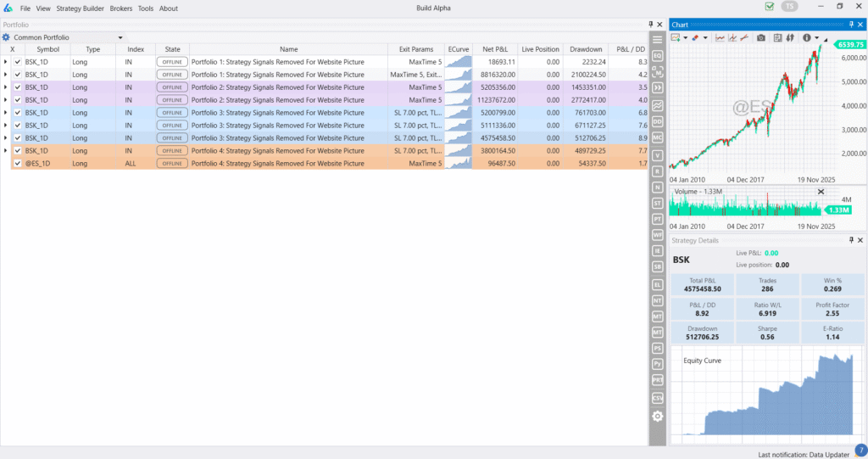This screenshot has width=868, height=459.
Task: Click the crosshair line chart toolbar icon
Action: (x=732, y=37)
